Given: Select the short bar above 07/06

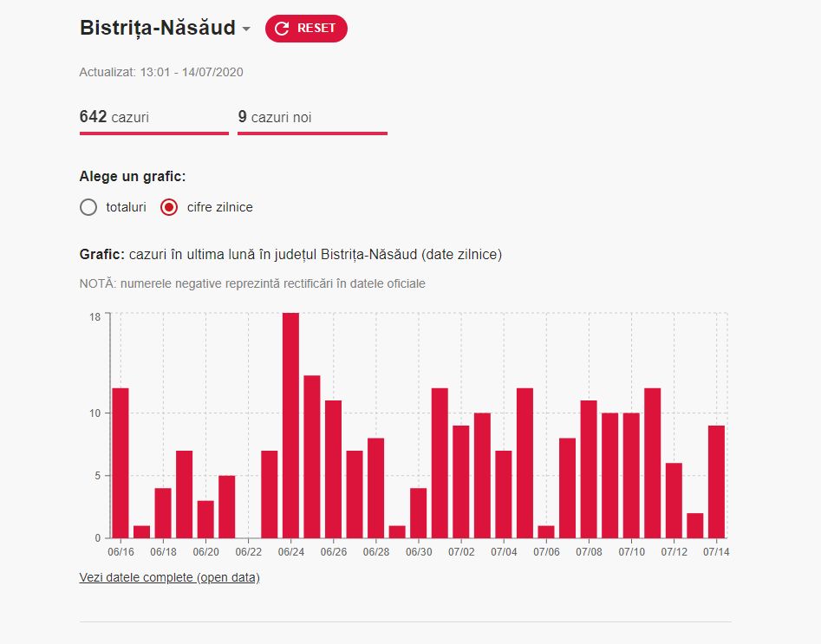Looking at the screenshot, I should [x=546, y=532].
